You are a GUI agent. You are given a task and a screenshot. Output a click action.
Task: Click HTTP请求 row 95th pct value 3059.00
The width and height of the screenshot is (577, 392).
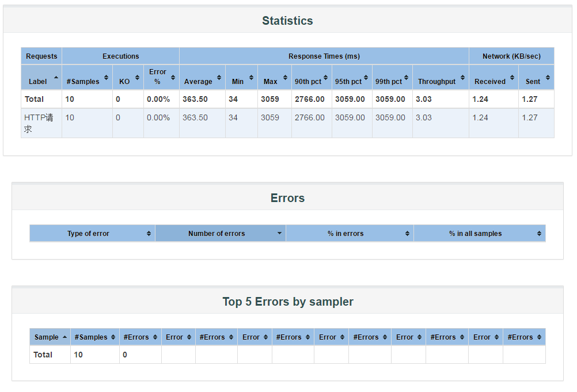350,117
